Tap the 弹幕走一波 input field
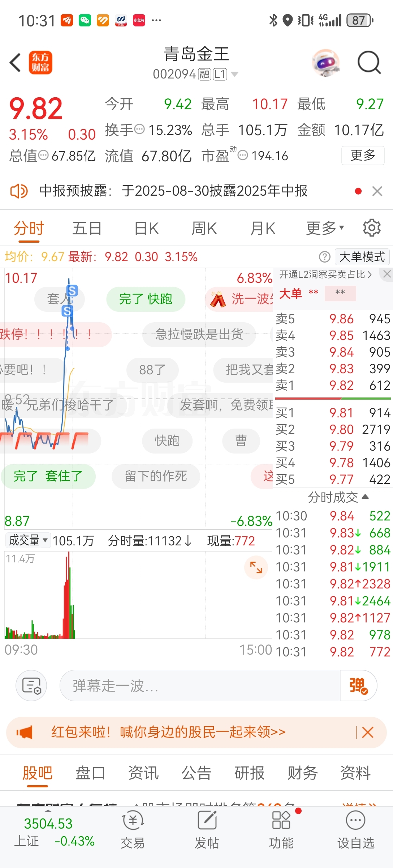This screenshot has height=868, width=393. pos(200,685)
